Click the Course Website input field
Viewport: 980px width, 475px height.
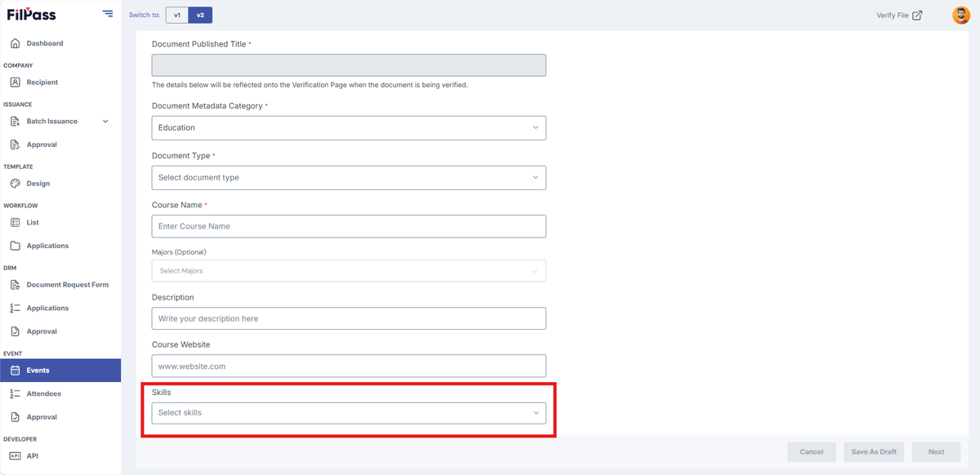pos(349,366)
